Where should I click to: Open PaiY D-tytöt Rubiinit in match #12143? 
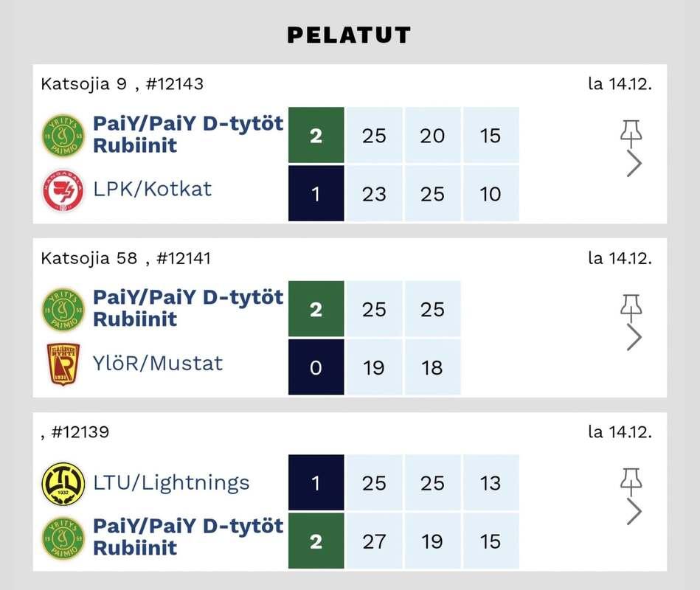click(x=188, y=134)
